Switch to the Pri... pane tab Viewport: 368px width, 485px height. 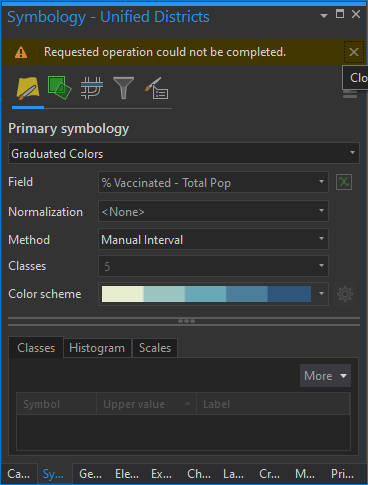(x=342, y=474)
